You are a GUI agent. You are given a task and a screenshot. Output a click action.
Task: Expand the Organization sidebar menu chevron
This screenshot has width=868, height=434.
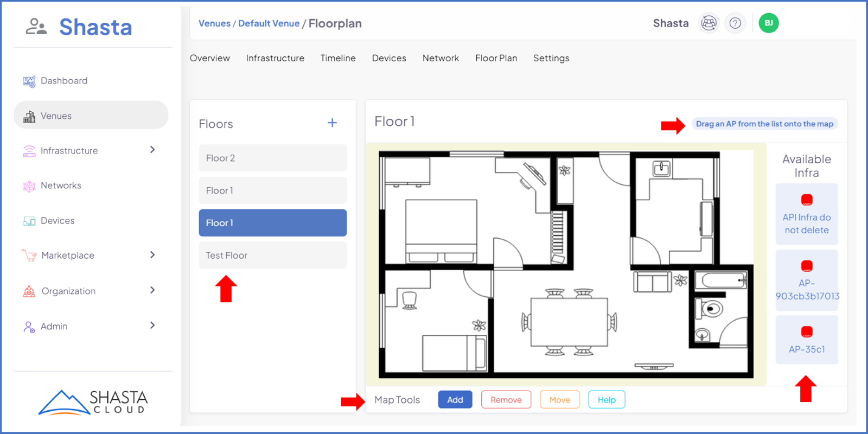(152, 290)
